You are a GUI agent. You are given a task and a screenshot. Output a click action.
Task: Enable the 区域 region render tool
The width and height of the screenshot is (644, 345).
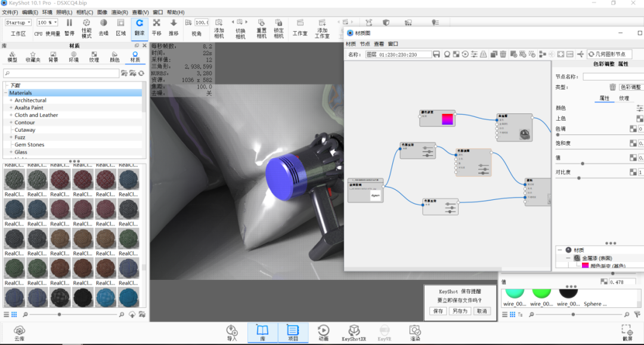[120, 28]
